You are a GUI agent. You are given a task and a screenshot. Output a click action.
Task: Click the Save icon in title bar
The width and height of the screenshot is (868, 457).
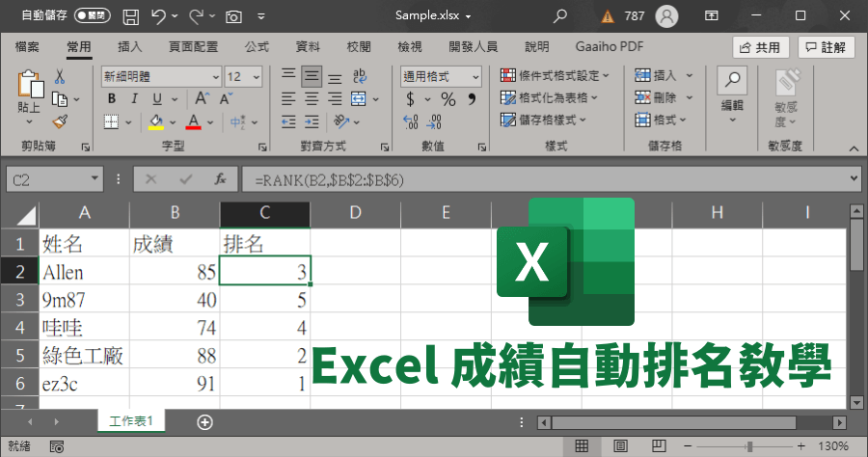(x=130, y=16)
